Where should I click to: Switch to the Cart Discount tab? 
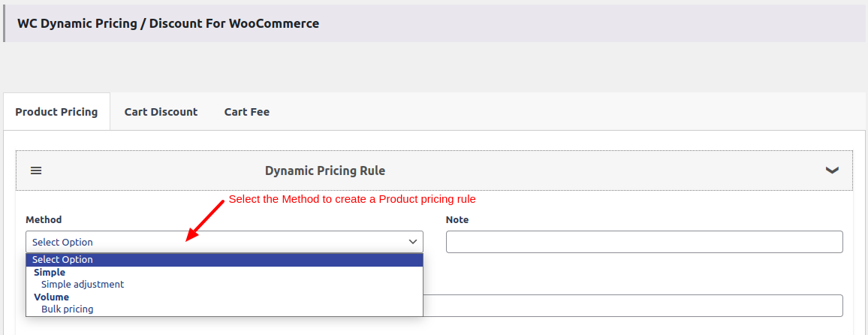click(x=161, y=112)
